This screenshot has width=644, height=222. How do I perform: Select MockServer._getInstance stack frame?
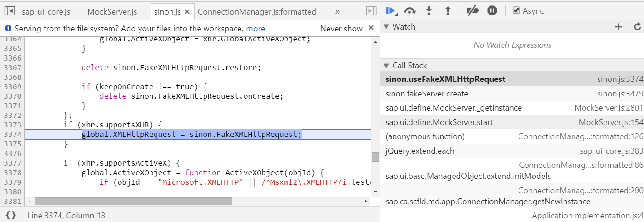click(512, 108)
